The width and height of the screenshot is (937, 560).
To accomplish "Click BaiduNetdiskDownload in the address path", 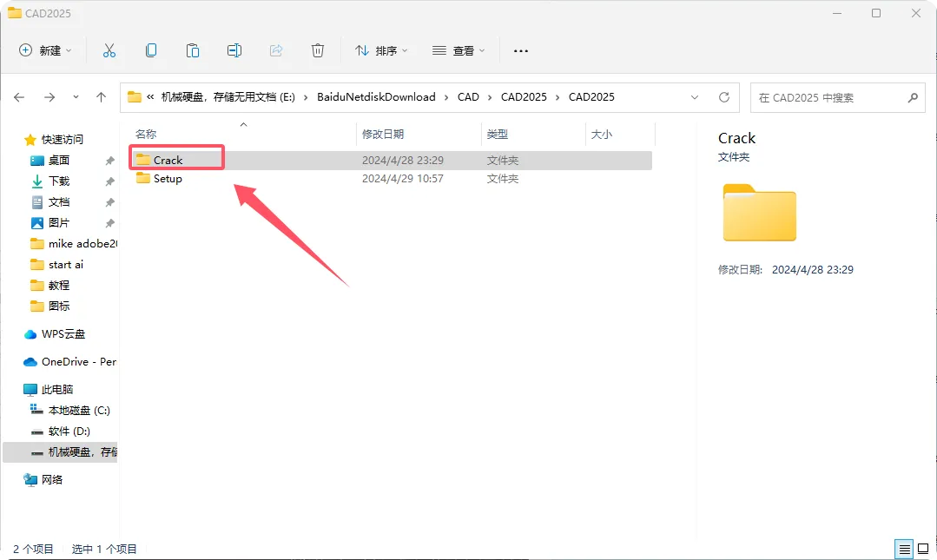I will 376,97.
